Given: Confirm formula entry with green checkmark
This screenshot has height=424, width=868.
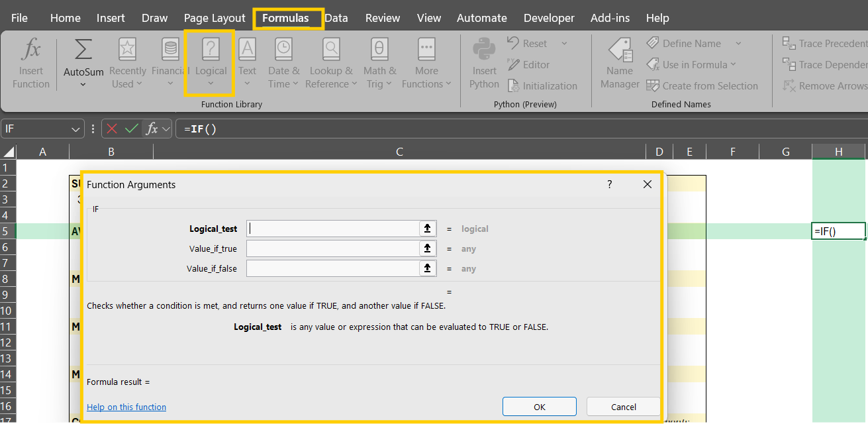Looking at the screenshot, I should point(132,129).
